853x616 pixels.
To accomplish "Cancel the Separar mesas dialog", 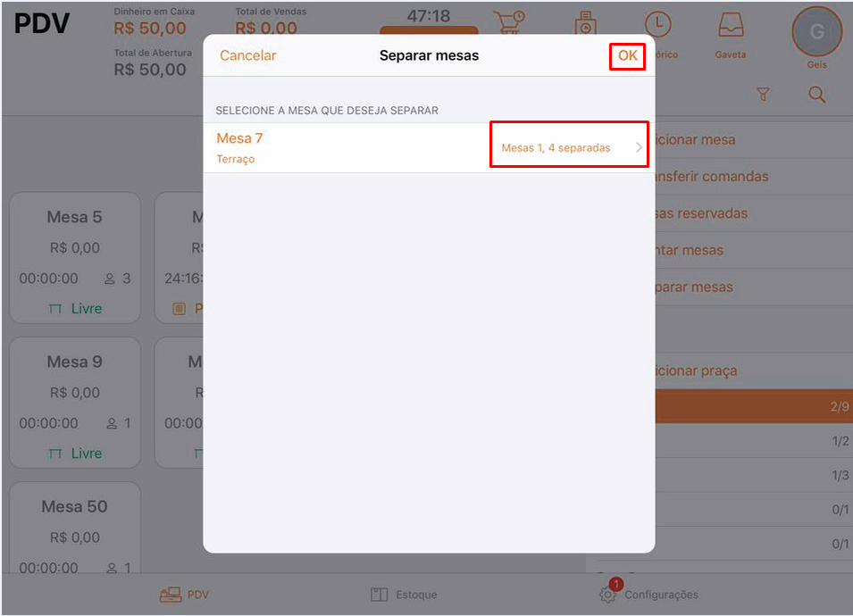I will click(x=248, y=55).
